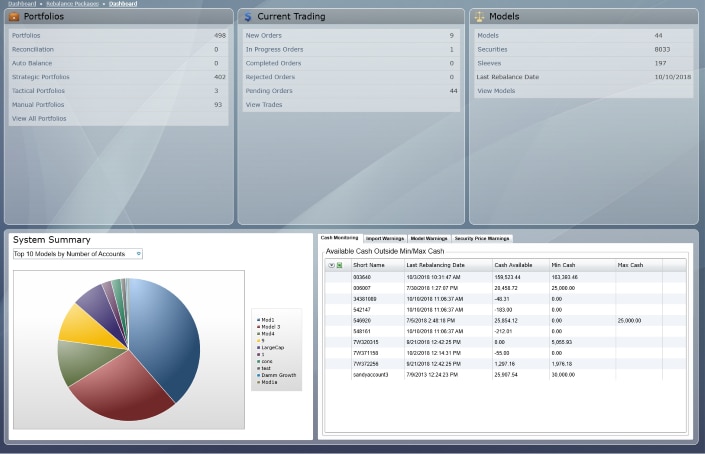Open the Top 10 Models by Number of Accounts dropdown

(78, 254)
